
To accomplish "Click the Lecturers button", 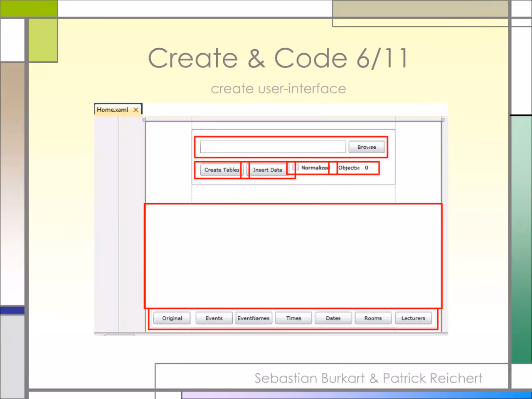I will [x=414, y=318].
